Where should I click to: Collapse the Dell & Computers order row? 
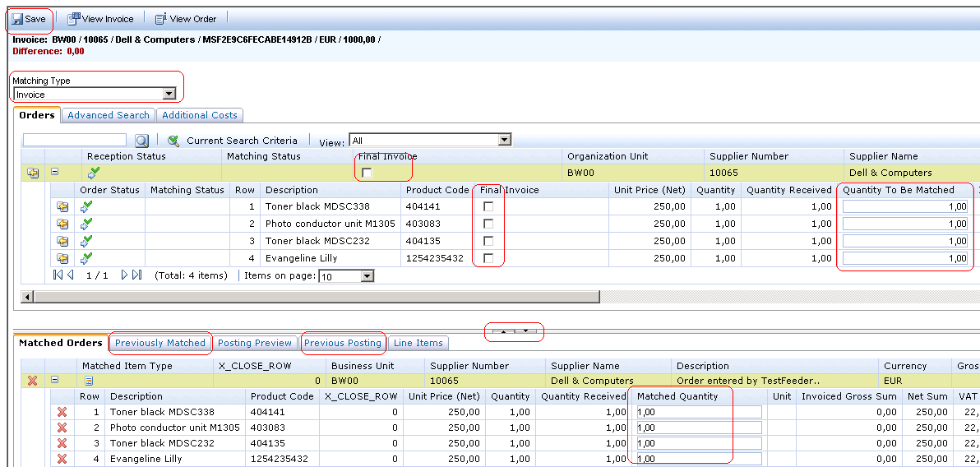coord(54,172)
